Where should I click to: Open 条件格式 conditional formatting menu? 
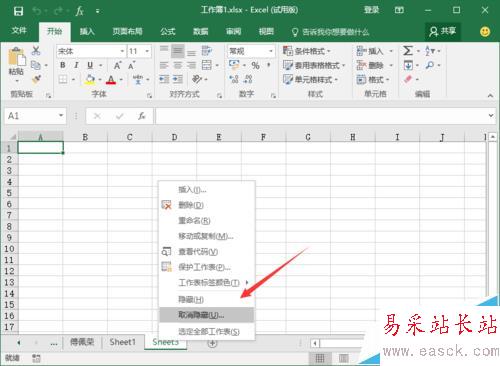tap(307, 51)
